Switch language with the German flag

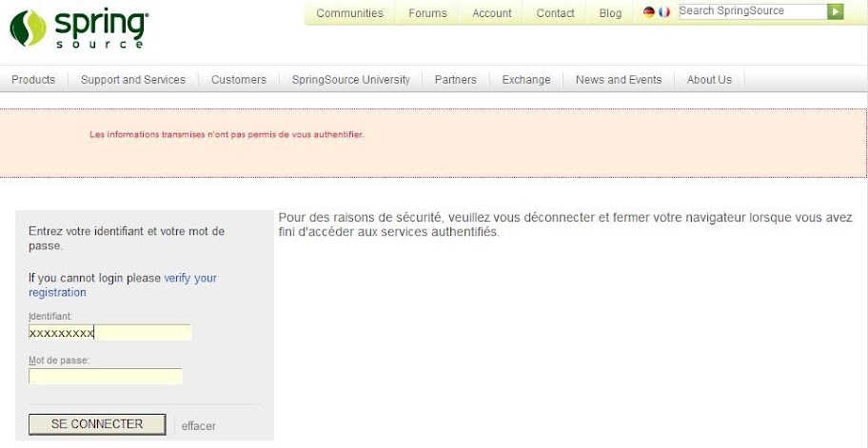point(649,11)
